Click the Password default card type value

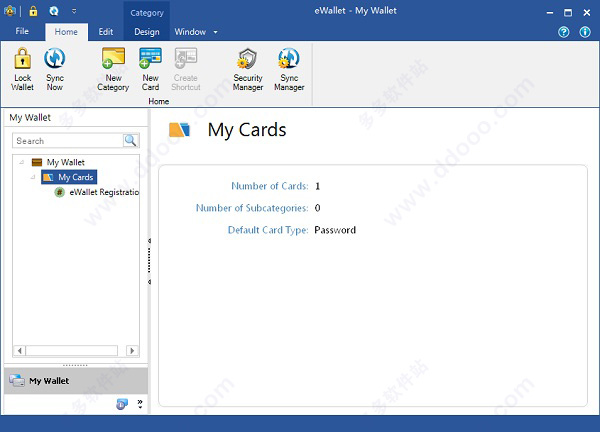coord(335,230)
